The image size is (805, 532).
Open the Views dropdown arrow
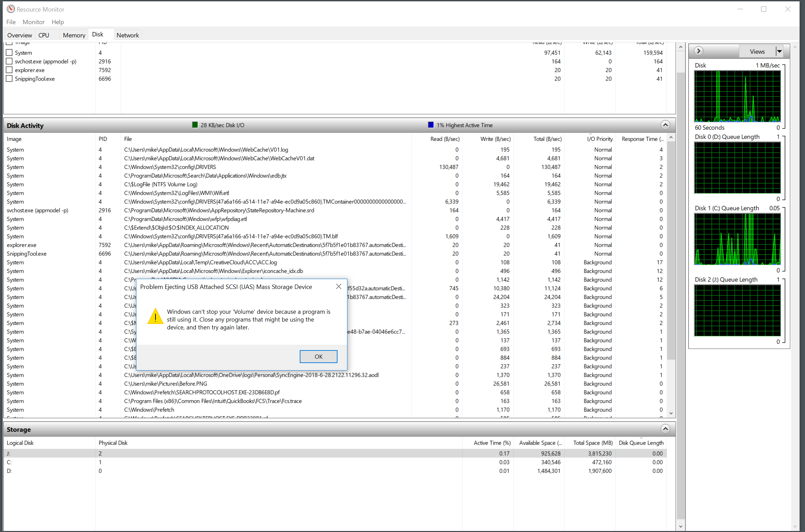779,51
